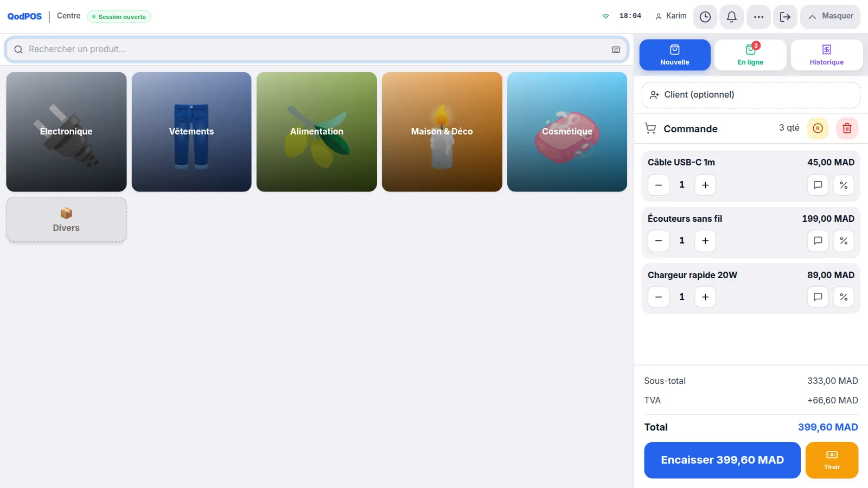
Task: Click the Karim user profile
Action: point(671,16)
